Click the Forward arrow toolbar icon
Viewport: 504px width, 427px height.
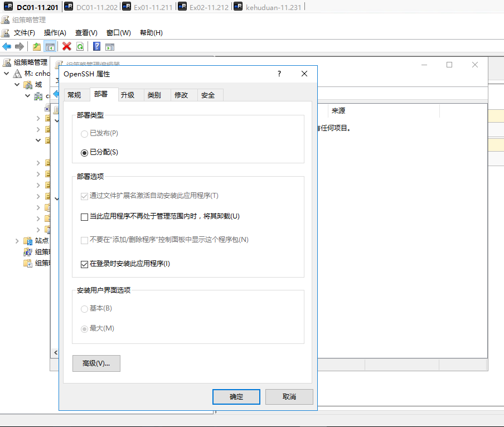click(20, 47)
